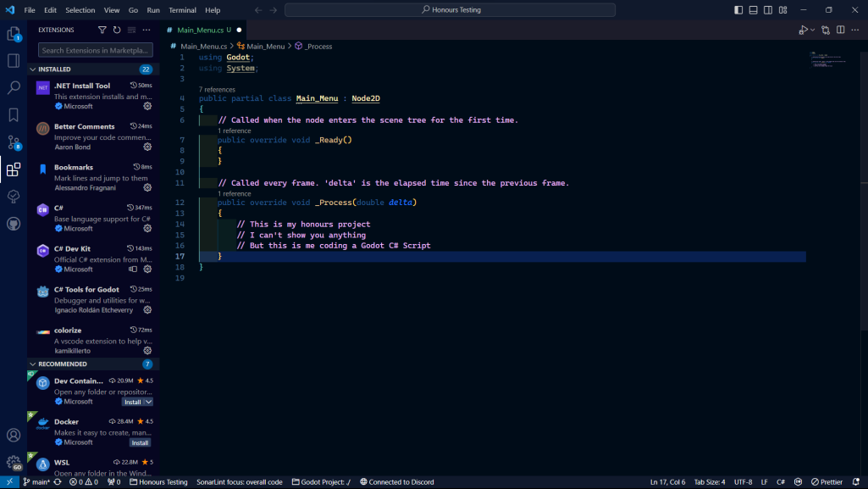Collapse the INSTALLED extensions section
This screenshot has width=868, height=489.
(34, 69)
